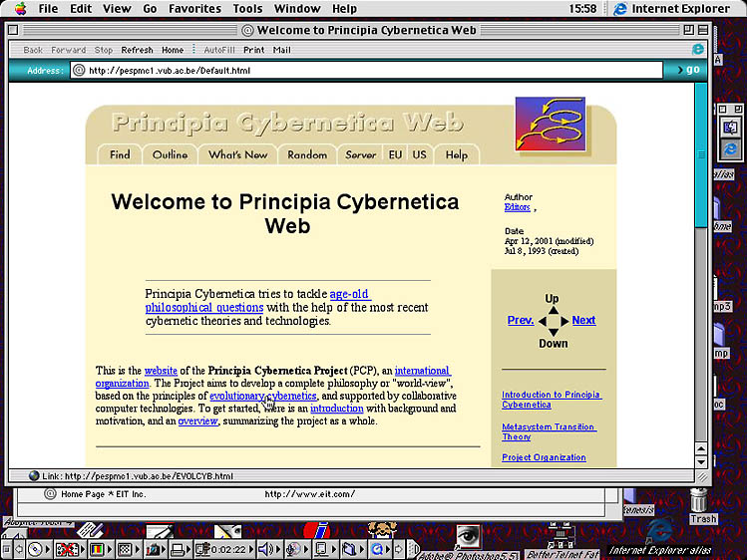This screenshot has height=560, width=747.
Task: Click the page icon beside the address
Action: click(x=79, y=71)
